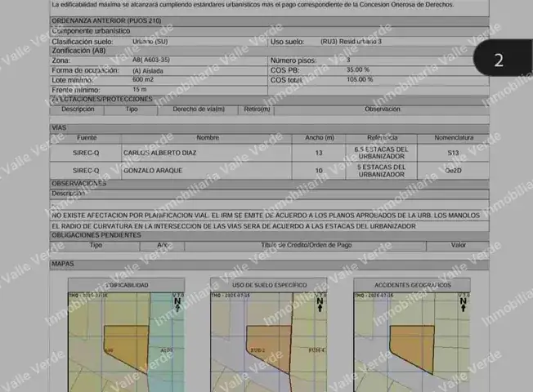
Task: Select the zone value 'A8( A603-35)'
Action: pyautogui.click(x=151, y=60)
